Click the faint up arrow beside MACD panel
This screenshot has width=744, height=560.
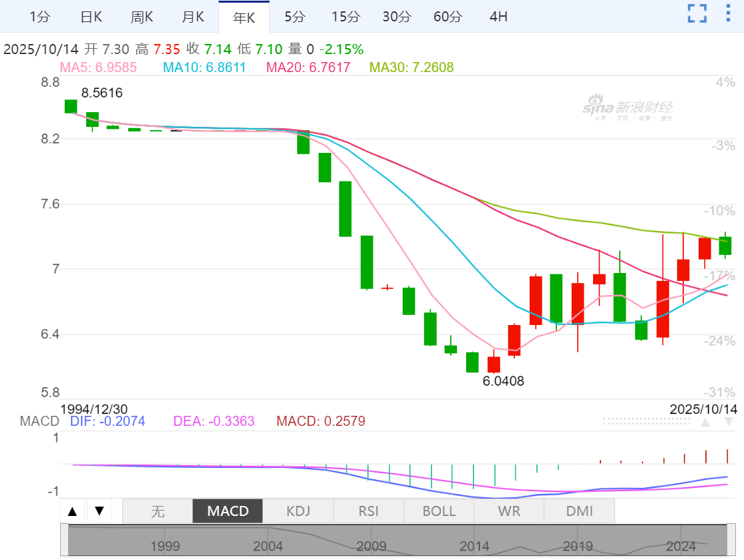[x=705, y=422]
